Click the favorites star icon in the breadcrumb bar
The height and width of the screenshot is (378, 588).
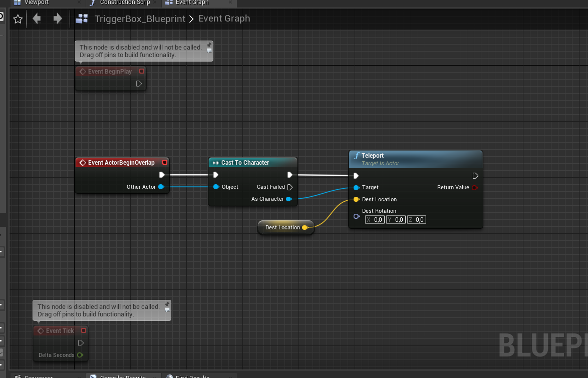18,19
